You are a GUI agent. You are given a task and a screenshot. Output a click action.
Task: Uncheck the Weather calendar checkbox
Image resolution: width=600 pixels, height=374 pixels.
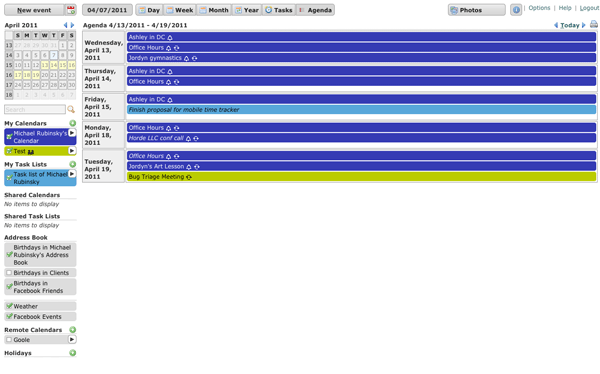pyautogui.click(x=9, y=306)
